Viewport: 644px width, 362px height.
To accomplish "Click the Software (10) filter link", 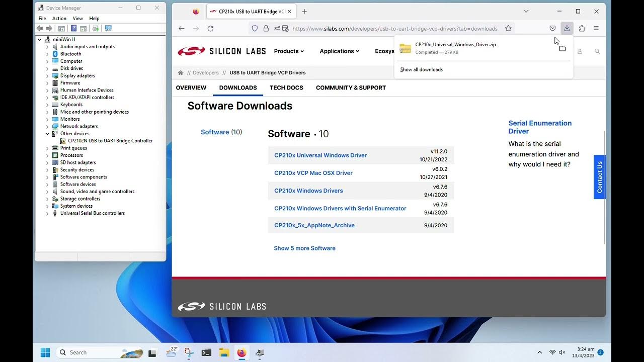I will 221,132.
